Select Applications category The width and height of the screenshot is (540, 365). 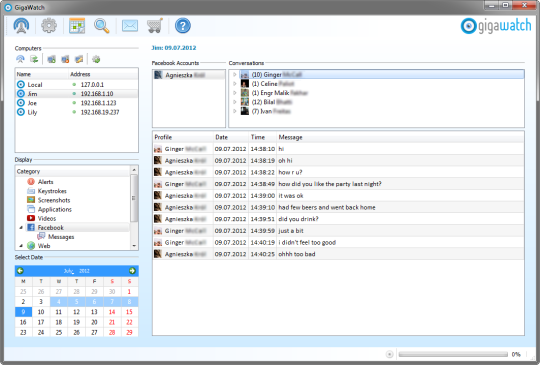[55, 209]
